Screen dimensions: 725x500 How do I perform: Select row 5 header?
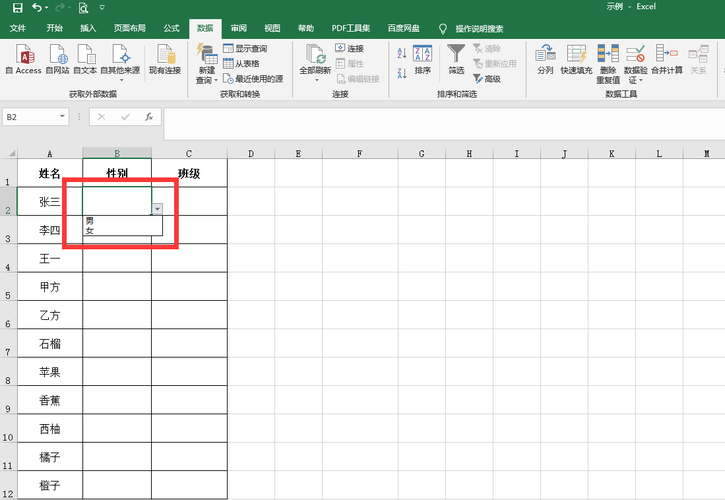(8, 286)
